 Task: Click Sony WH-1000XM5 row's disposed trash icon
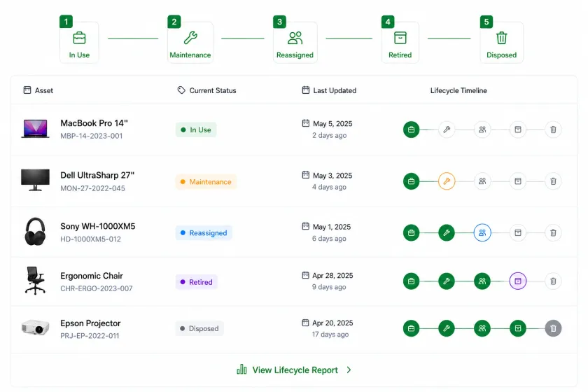(x=553, y=232)
